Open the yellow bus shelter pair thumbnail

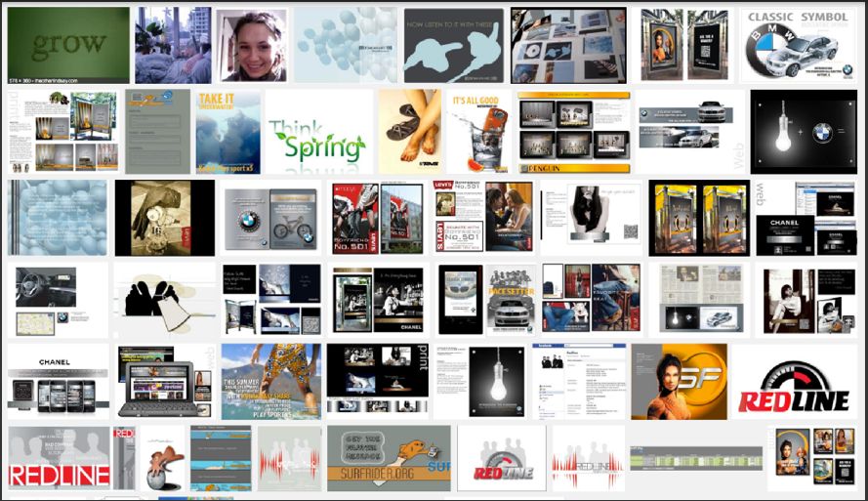pyautogui.click(x=699, y=218)
